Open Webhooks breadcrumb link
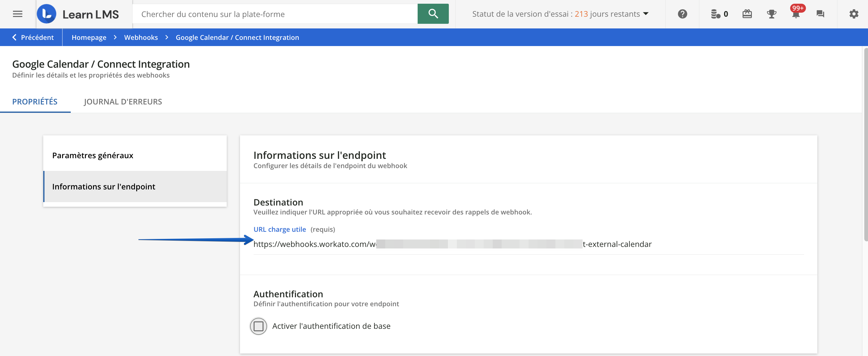This screenshot has height=356, width=868. [141, 37]
